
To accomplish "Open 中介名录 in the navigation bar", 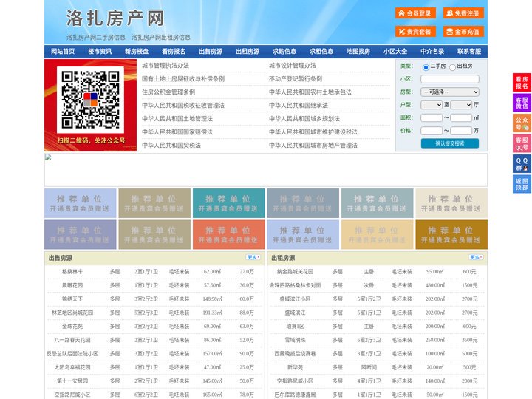I will (x=432, y=52).
